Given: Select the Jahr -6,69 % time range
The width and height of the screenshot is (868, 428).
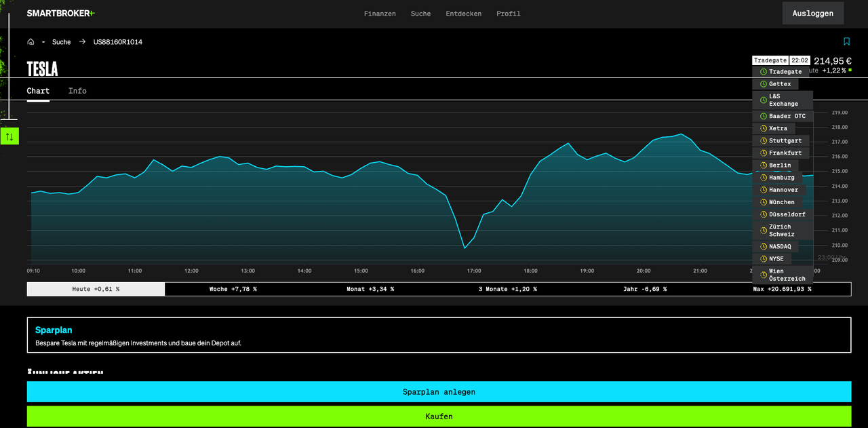Looking at the screenshot, I should [x=645, y=289].
